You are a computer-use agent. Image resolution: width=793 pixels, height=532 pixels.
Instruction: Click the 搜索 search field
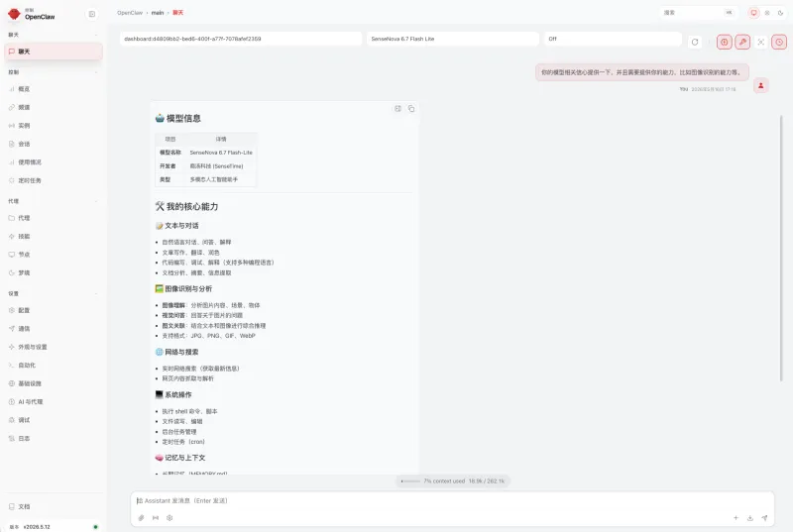pos(699,13)
